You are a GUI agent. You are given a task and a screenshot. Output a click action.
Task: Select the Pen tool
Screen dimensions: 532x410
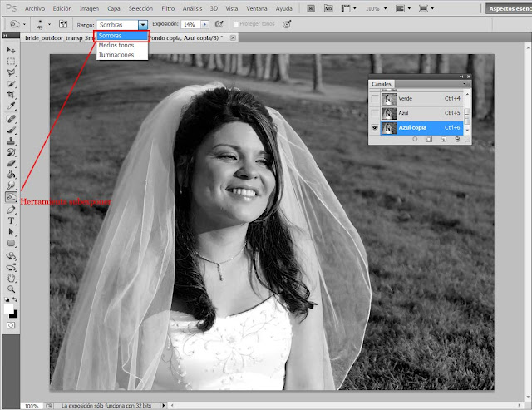(11, 210)
